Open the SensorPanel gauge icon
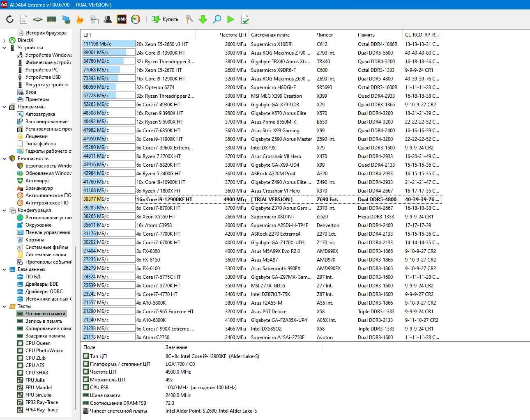Screen dimensions: 530x420 [135, 19]
